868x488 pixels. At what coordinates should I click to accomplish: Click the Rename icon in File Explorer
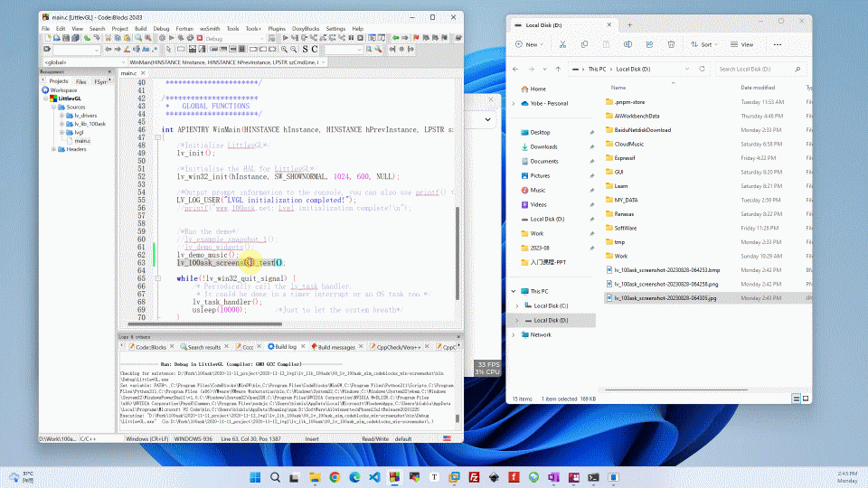pyautogui.click(x=627, y=44)
